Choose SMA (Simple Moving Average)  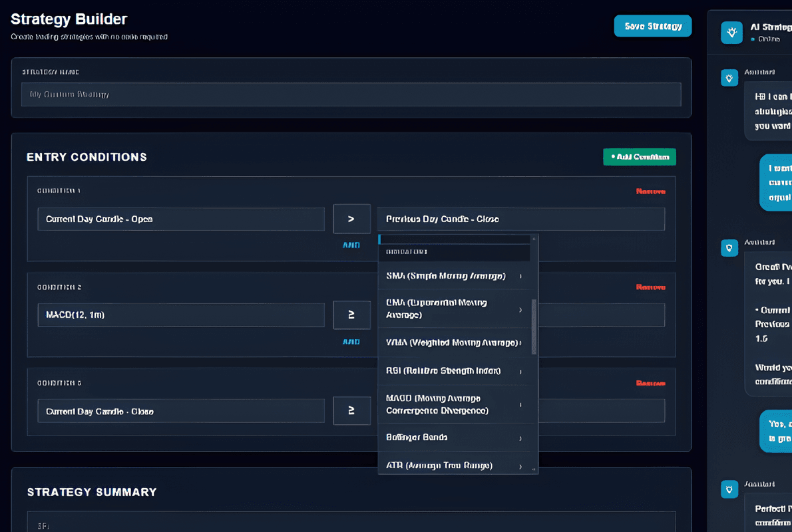point(454,275)
